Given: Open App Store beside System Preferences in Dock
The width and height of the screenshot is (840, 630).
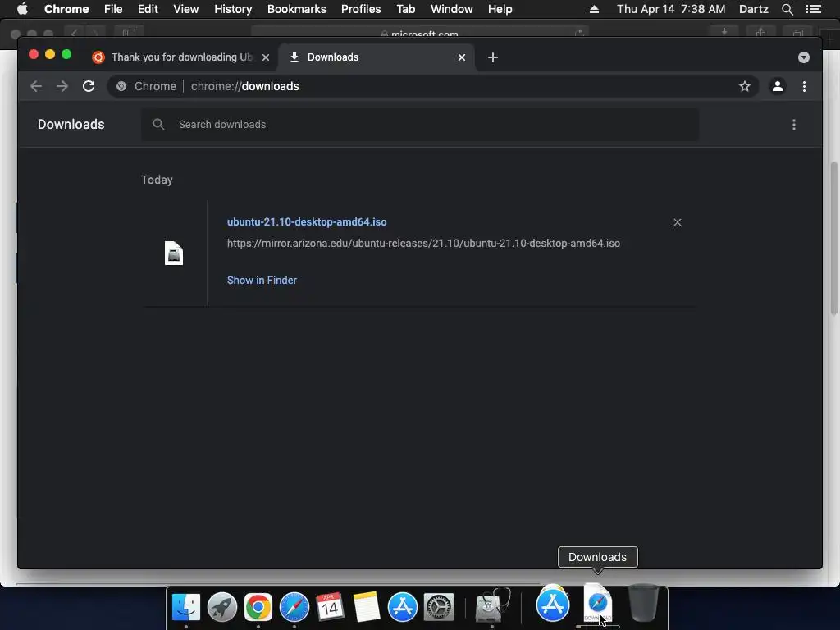Looking at the screenshot, I should click(402, 607).
